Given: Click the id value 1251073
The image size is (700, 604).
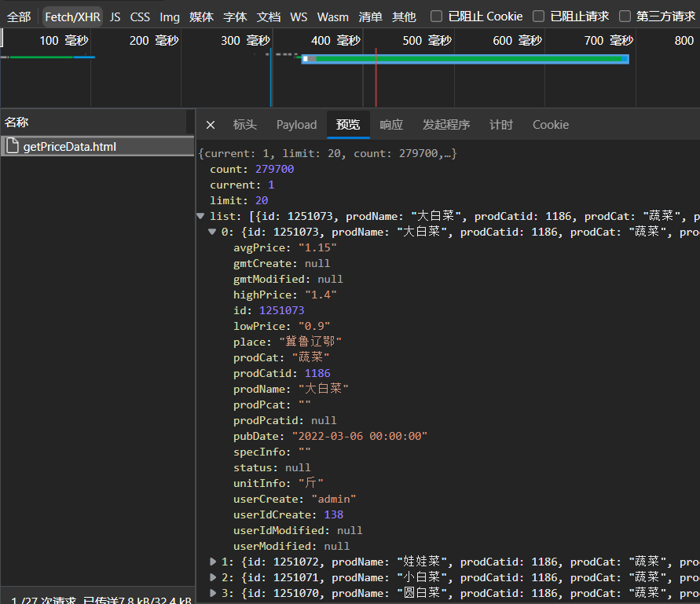Looking at the screenshot, I should pyautogui.click(x=282, y=310).
